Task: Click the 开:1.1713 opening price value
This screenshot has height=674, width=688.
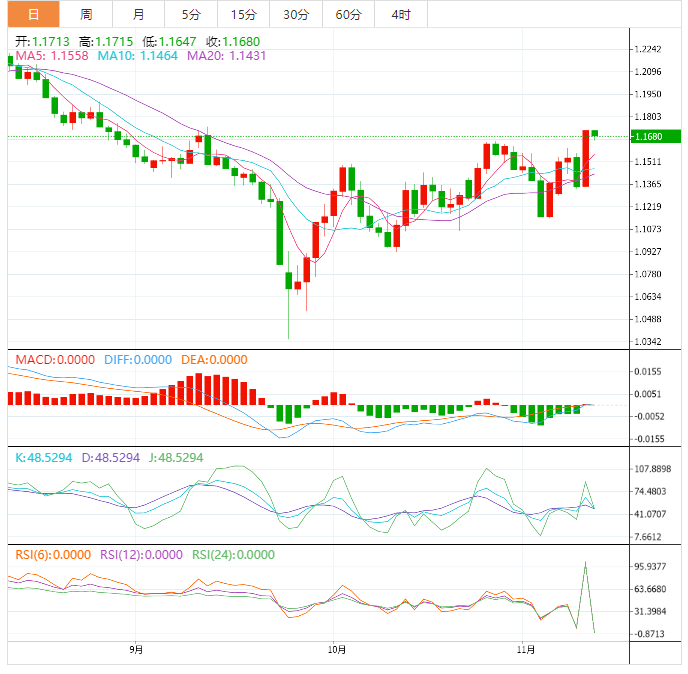Action: click(43, 42)
